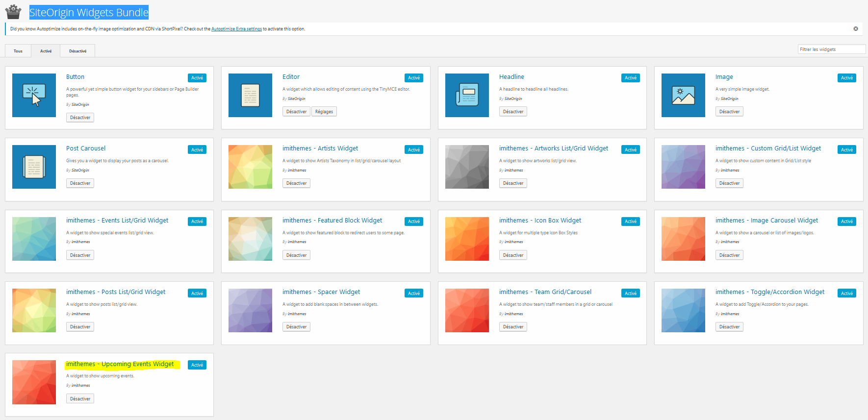Click the Headline widget icon
868x420 pixels.
point(467,95)
